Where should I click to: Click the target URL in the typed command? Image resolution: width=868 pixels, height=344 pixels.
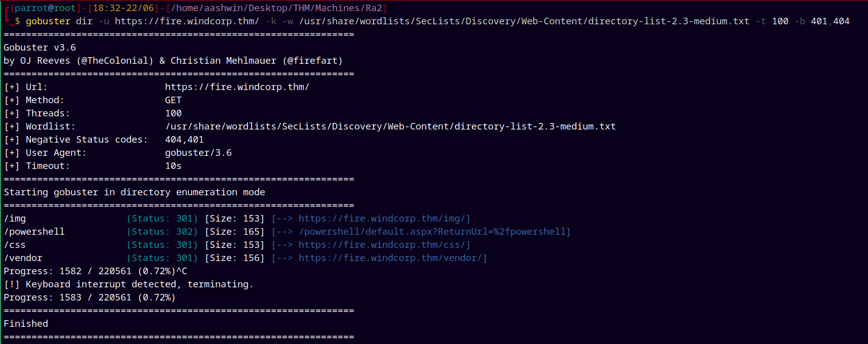(x=187, y=21)
